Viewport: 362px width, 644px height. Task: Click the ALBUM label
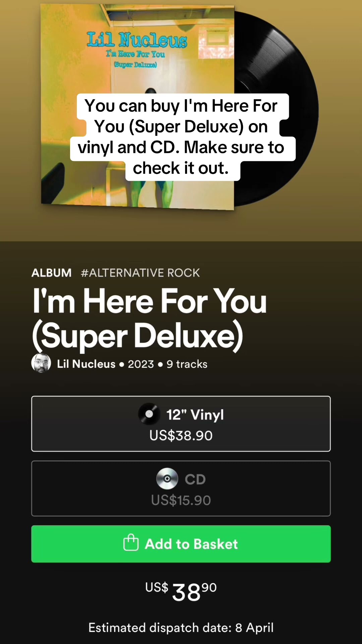tap(52, 273)
